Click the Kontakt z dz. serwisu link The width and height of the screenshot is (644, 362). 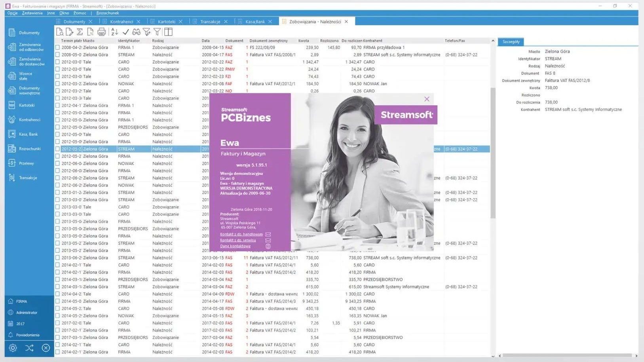(x=238, y=240)
